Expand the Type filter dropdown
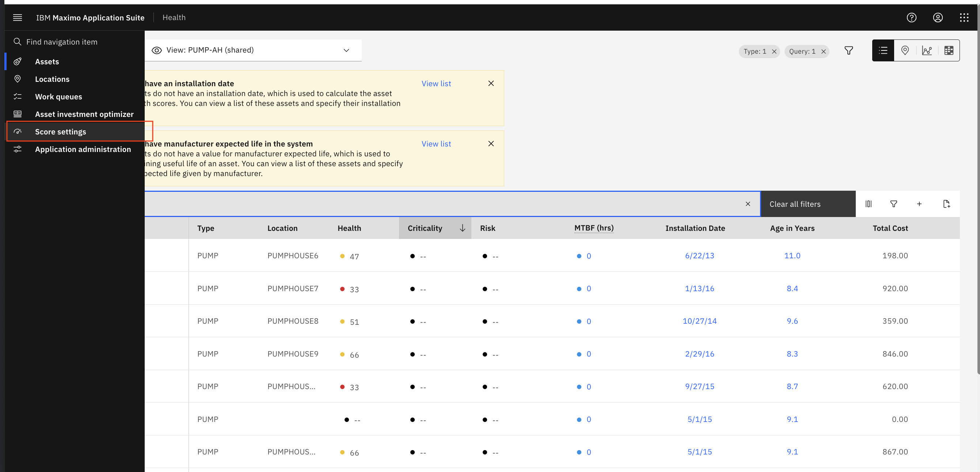 pos(752,50)
